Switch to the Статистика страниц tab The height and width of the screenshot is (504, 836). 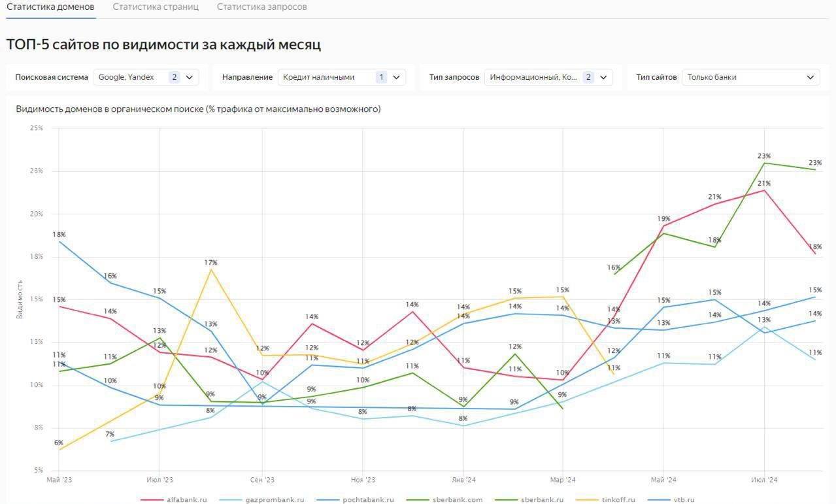coord(156,7)
